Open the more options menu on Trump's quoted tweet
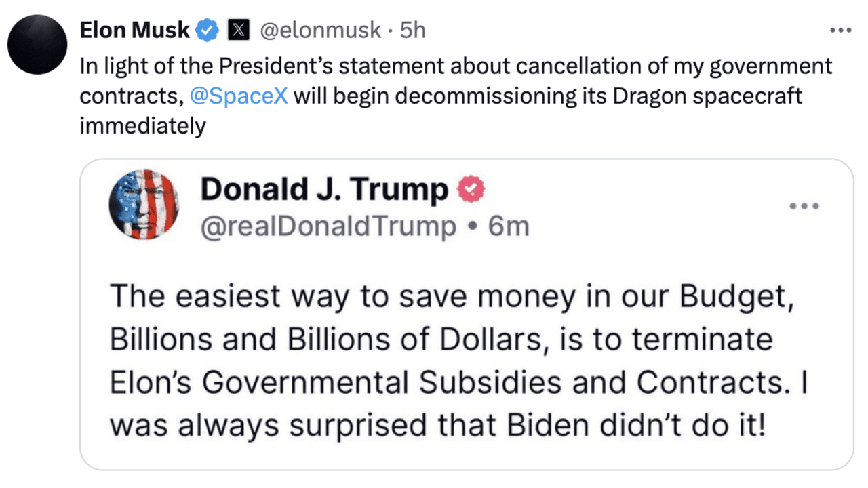Screen dimensions: 868x488 804,207
